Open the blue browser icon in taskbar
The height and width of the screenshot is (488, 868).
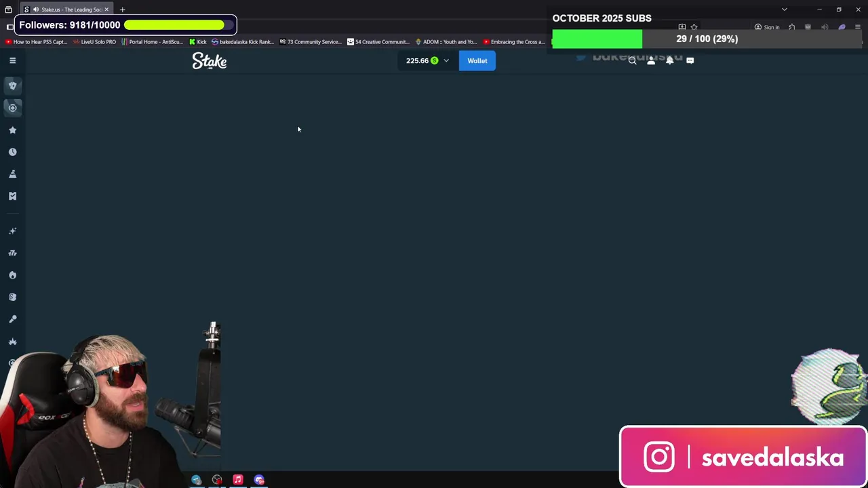196,480
